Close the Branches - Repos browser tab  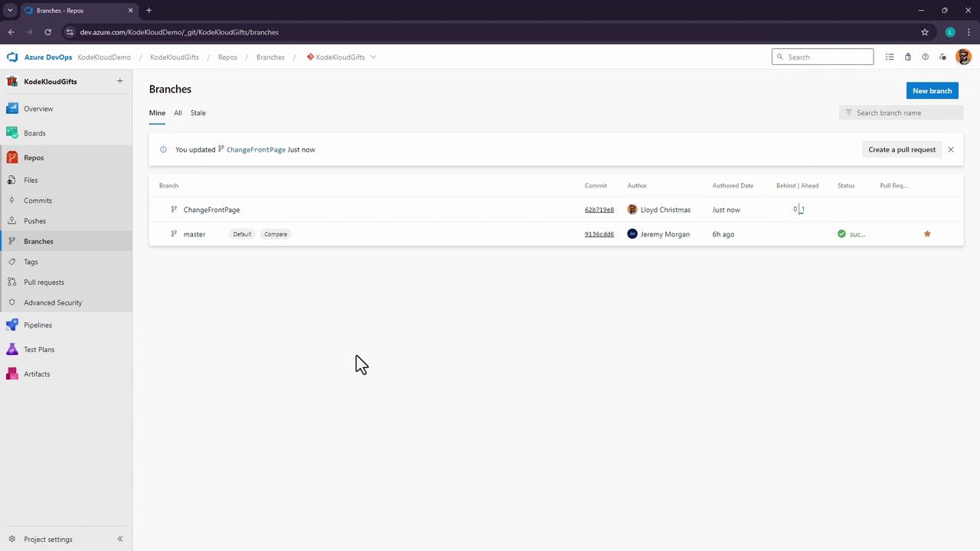130,10
